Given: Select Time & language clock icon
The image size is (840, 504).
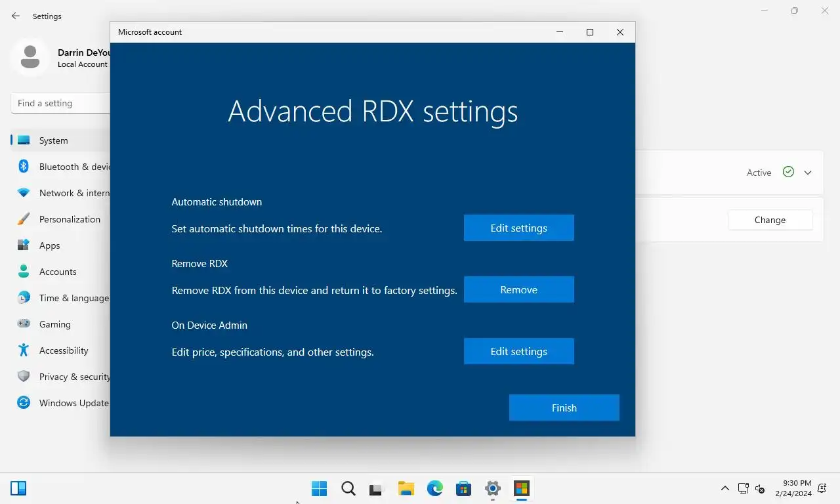Looking at the screenshot, I should [24, 298].
